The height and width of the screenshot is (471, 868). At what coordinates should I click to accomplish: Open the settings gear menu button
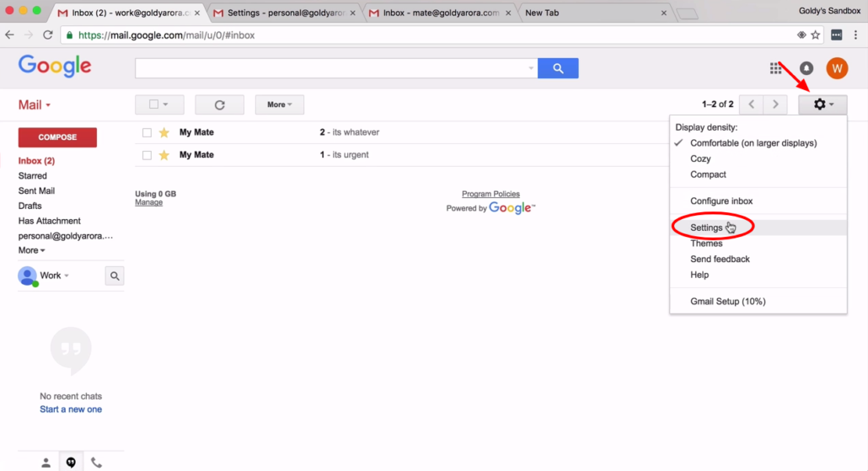click(x=822, y=104)
